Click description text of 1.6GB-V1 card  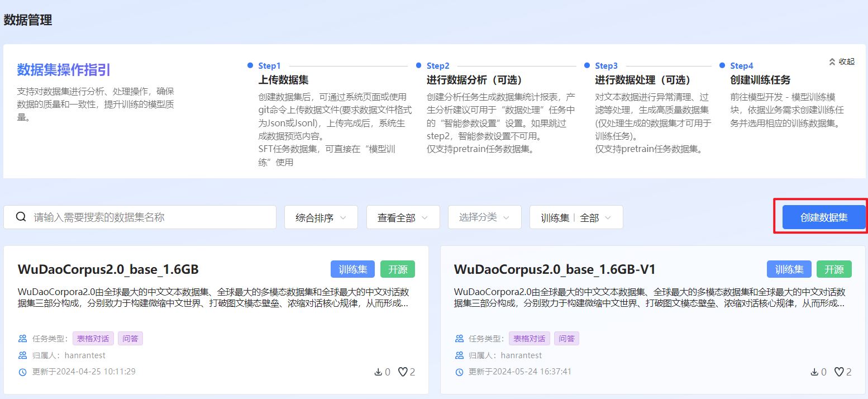click(650, 298)
